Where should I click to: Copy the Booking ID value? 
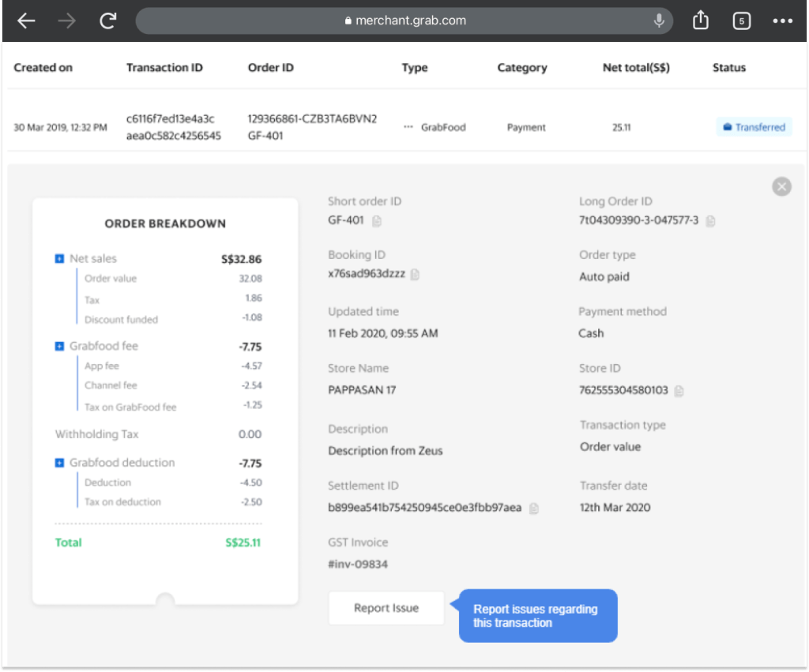415,274
